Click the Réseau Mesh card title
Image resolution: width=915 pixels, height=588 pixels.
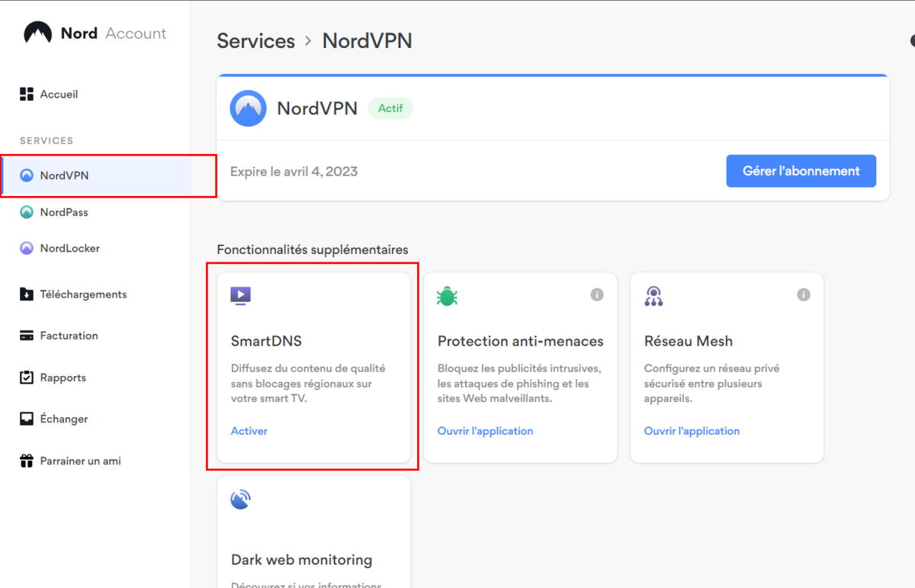click(x=689, y=341)
